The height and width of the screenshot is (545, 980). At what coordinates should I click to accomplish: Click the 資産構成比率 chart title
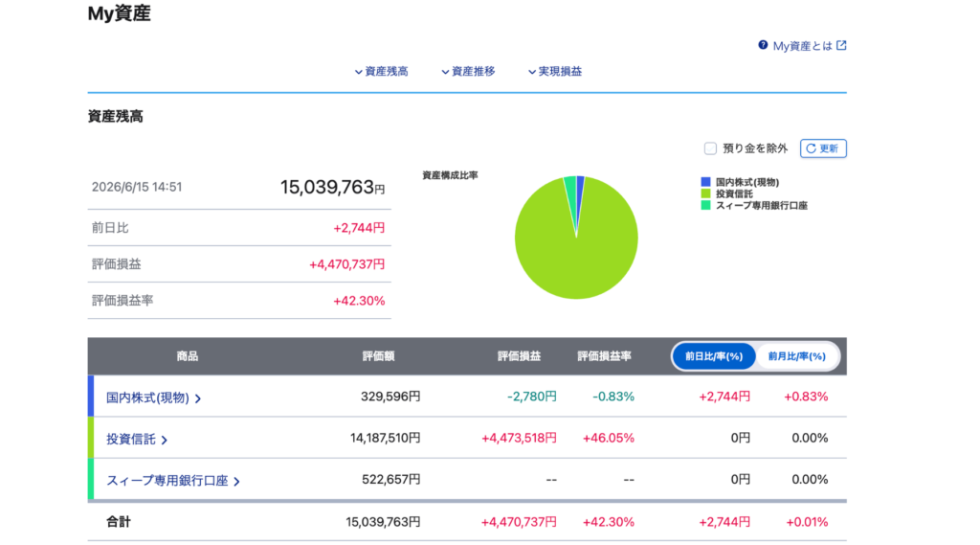click(x=450, y=175)
